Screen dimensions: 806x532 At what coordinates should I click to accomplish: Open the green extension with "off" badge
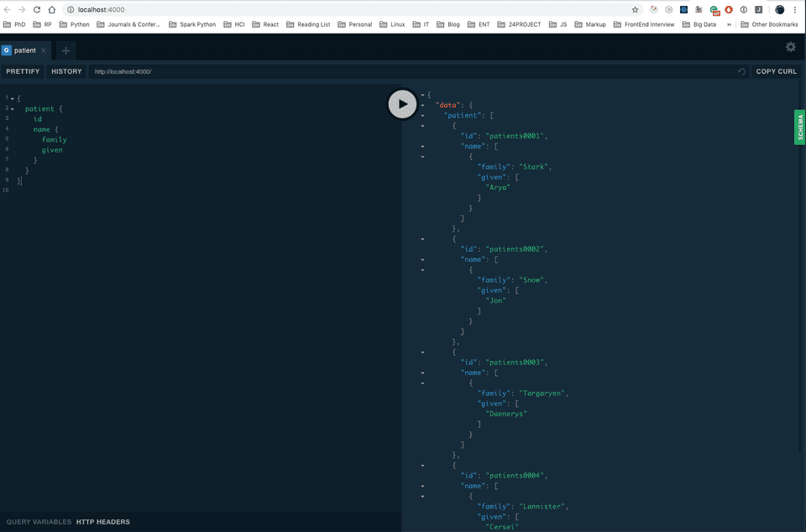[714, 10]
